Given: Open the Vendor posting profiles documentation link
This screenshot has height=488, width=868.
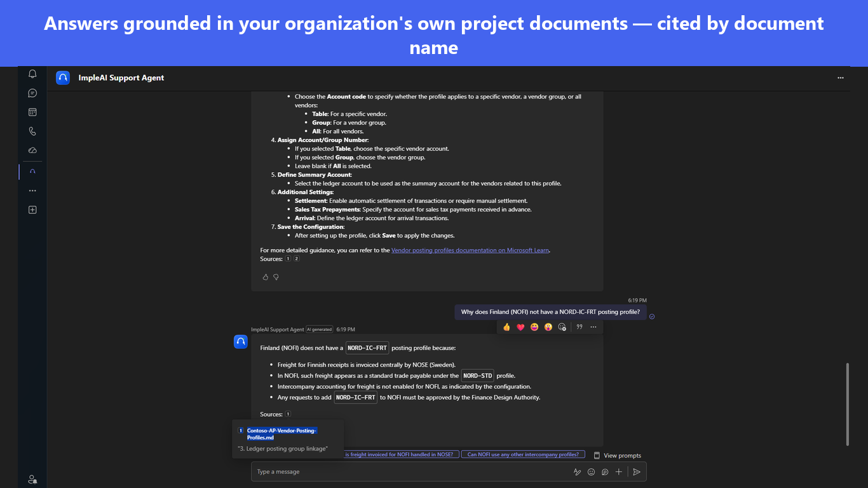Looking at the screenshot, I should tap(470, 250).
